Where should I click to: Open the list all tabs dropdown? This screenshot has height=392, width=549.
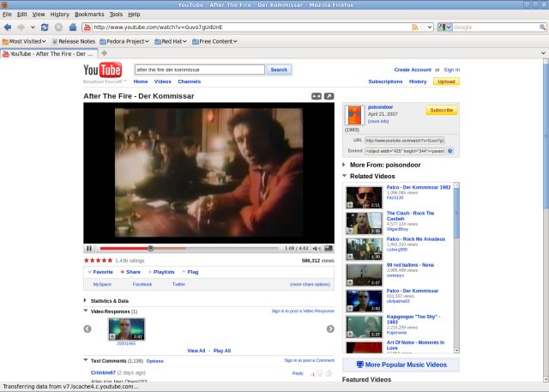[543, 53]
